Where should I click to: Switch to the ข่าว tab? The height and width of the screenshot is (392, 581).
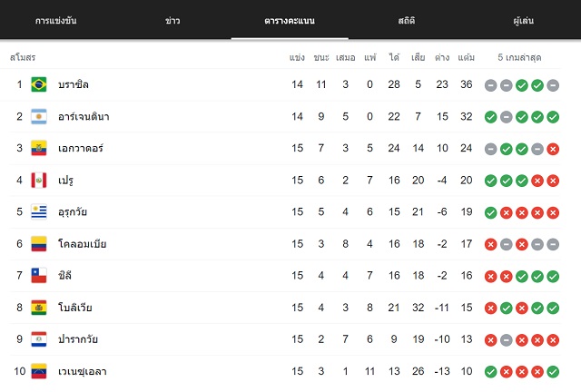(x=172, y=21)
